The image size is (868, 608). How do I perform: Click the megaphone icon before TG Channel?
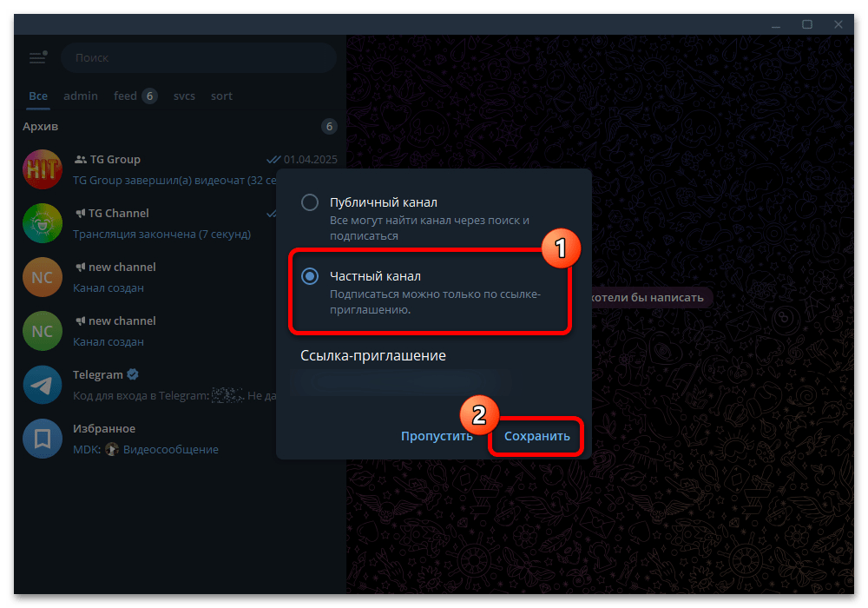80,213
